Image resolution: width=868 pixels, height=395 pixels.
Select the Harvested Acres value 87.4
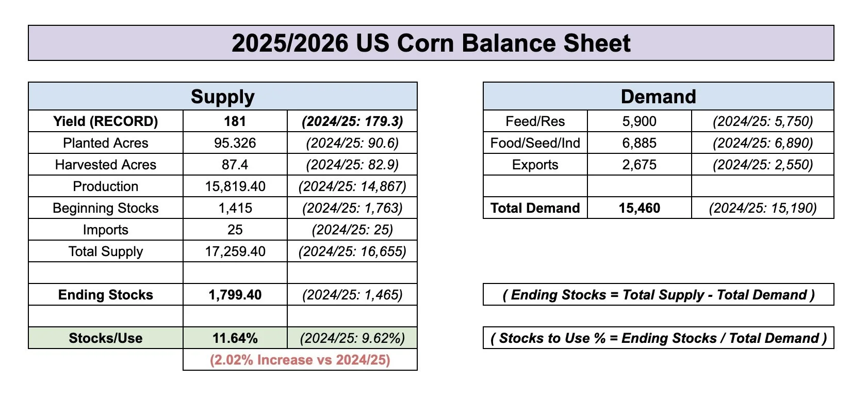point(235,164)
